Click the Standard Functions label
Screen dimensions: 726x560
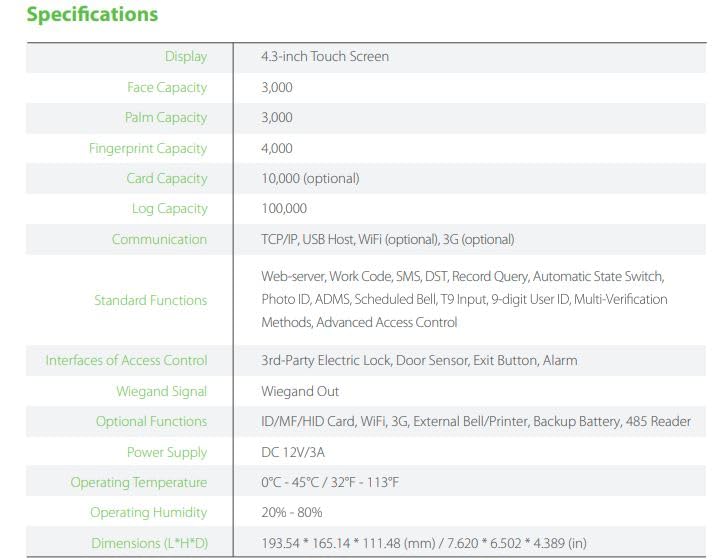150,300
